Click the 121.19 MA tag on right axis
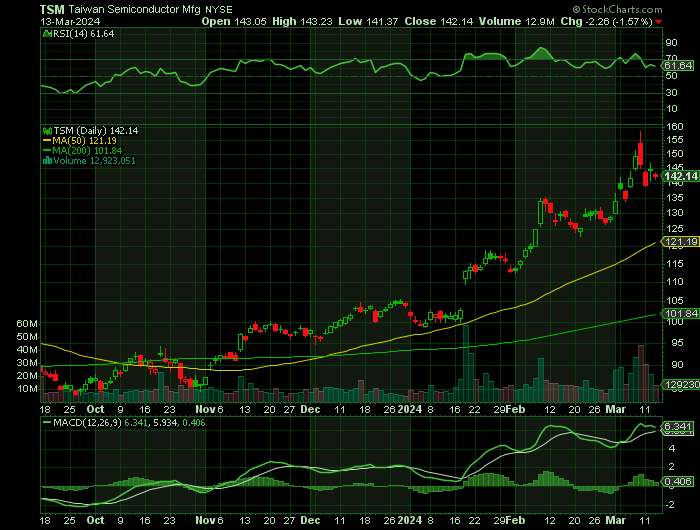 681,242
